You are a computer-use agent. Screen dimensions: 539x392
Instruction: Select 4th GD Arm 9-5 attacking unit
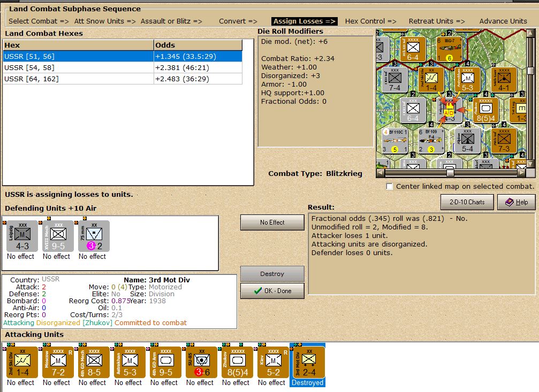[x=166, y=362]
